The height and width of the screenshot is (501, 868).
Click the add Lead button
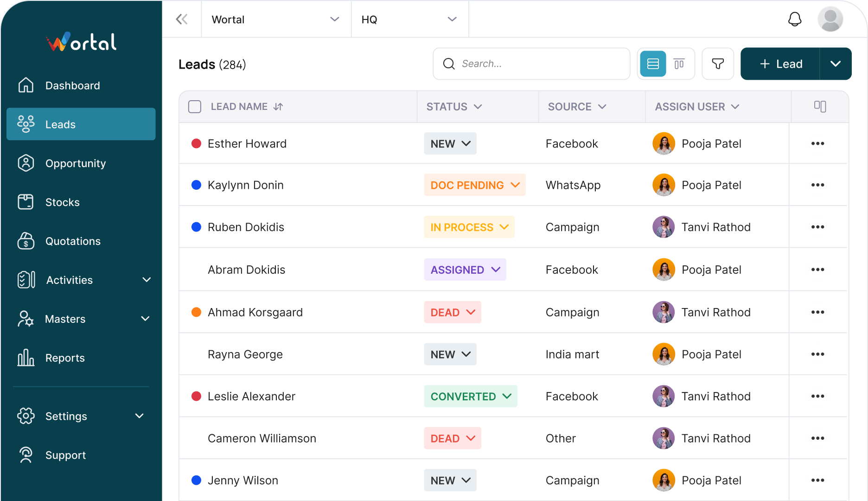pyautogui.click(x=780, y=64)
